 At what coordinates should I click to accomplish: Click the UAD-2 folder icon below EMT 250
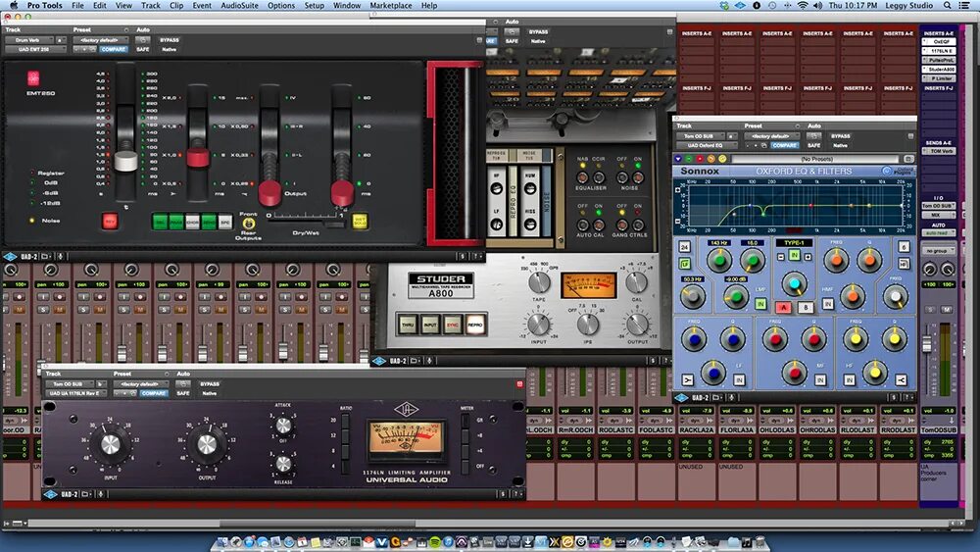coord(45,256)
